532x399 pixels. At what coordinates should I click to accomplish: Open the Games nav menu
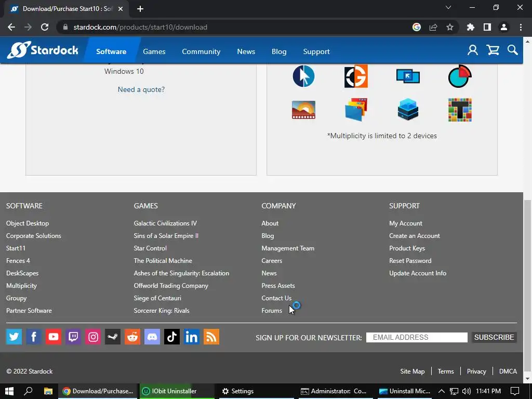154,51
